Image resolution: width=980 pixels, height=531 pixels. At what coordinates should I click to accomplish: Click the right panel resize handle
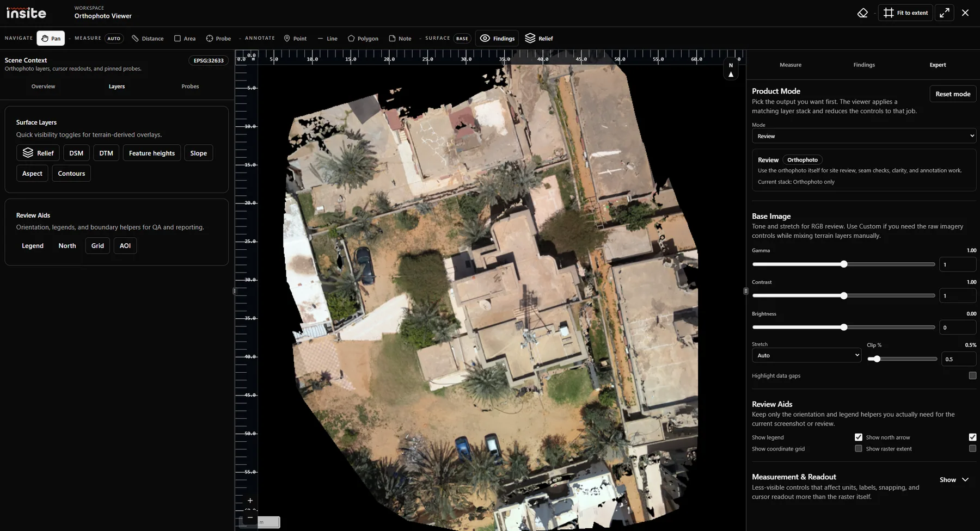[746, 291]
